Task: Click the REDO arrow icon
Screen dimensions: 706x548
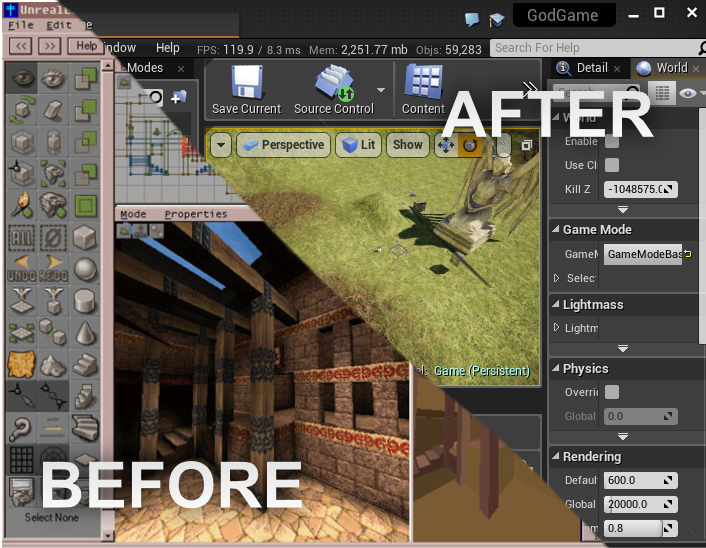Action: (53, 269)
